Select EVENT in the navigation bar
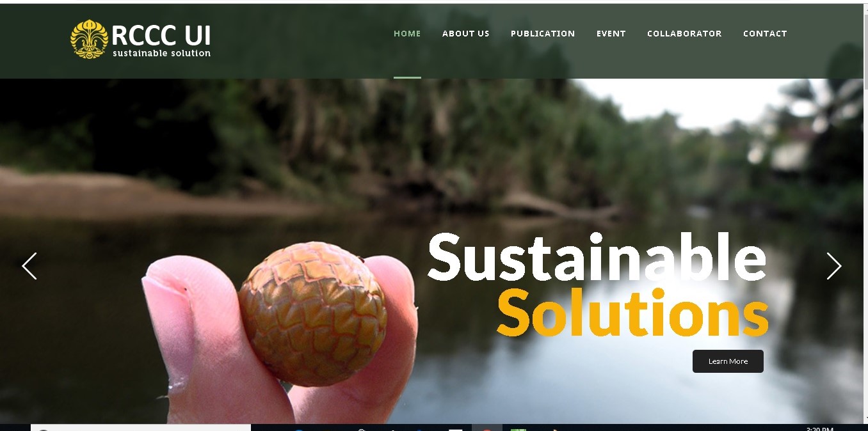 (611, 33)
